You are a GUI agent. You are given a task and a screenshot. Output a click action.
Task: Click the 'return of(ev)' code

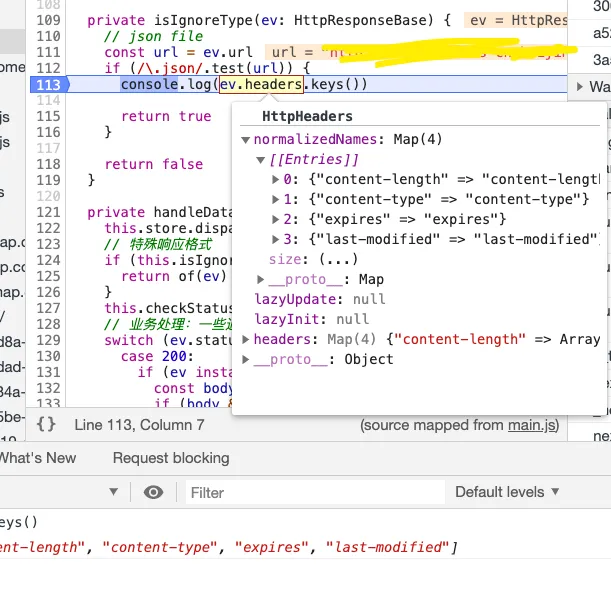coord(173,276)
